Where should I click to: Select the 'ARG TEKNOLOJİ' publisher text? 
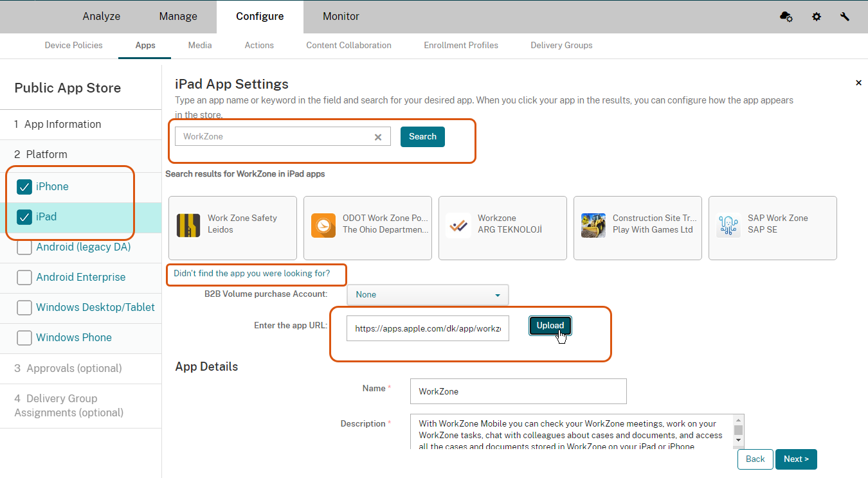tap(510, 230)
